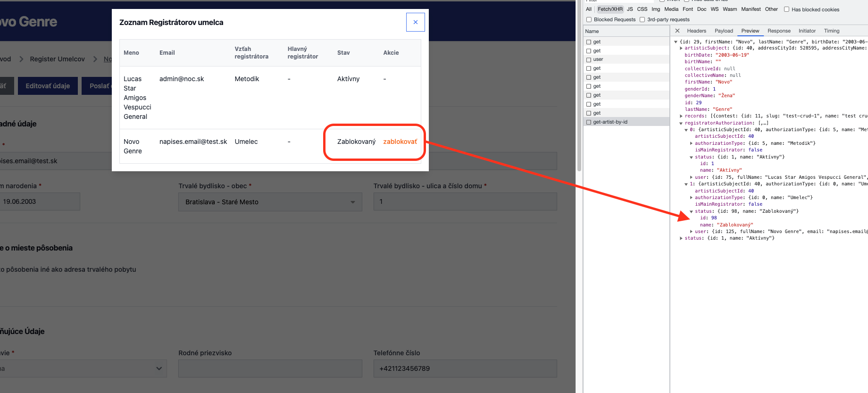868x393 pixels.
Task: Select the get-artist-by-id request checkbox
Action: click(589, 122)
